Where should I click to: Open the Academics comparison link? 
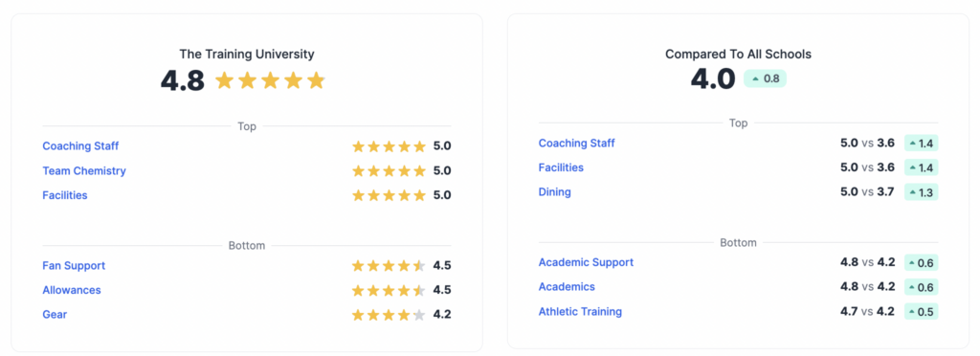pyautogui.click(x=567, y=287)
